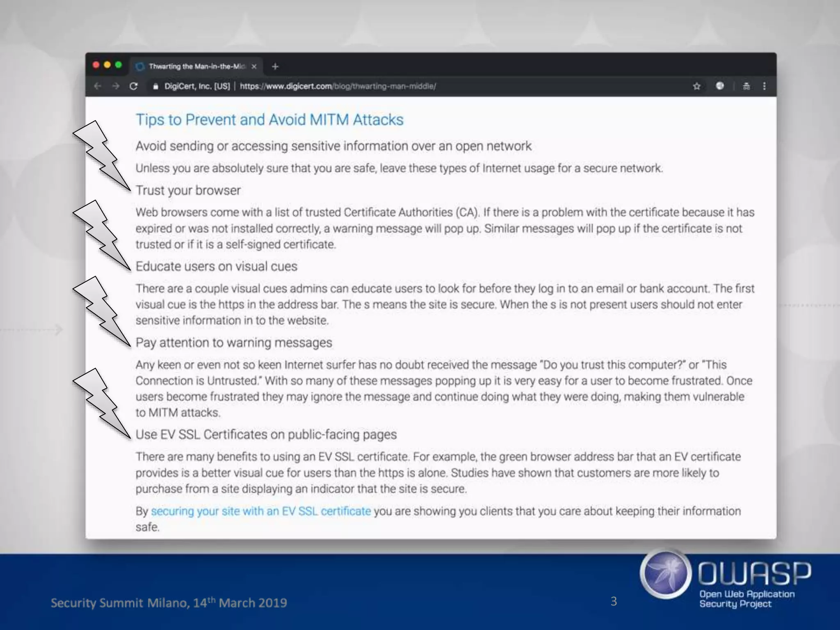
Task: Click the browser back arrow
Action: point(98,86)
